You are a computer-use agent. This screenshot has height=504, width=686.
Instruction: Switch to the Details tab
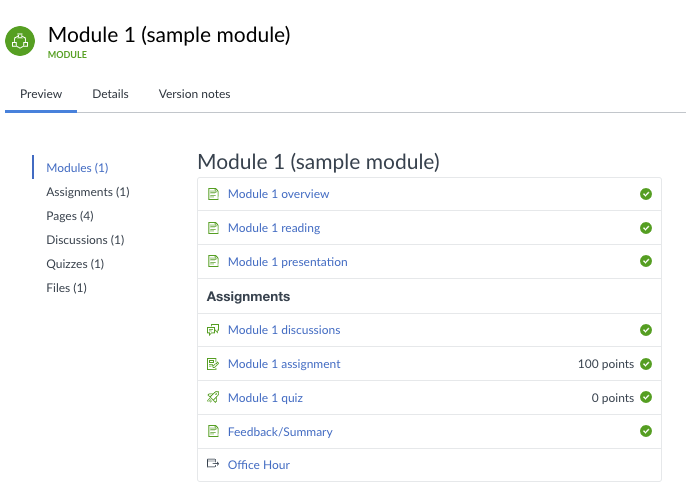pyautogui.click(x=110, y=94)
